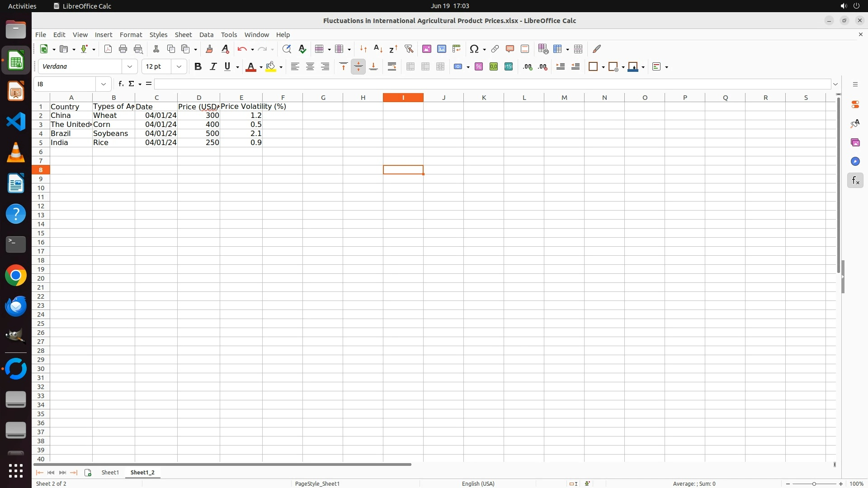This screenshot has height=488, width=868.
Task: Click the Insert Special Character omega icon
Action: coord(474,49)
